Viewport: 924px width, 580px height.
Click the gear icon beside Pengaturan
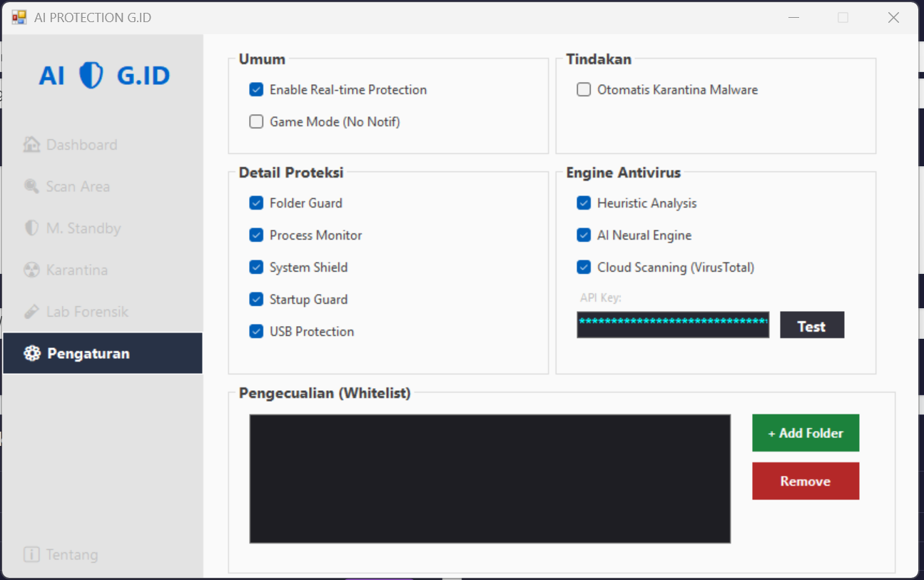click(31, 353)
